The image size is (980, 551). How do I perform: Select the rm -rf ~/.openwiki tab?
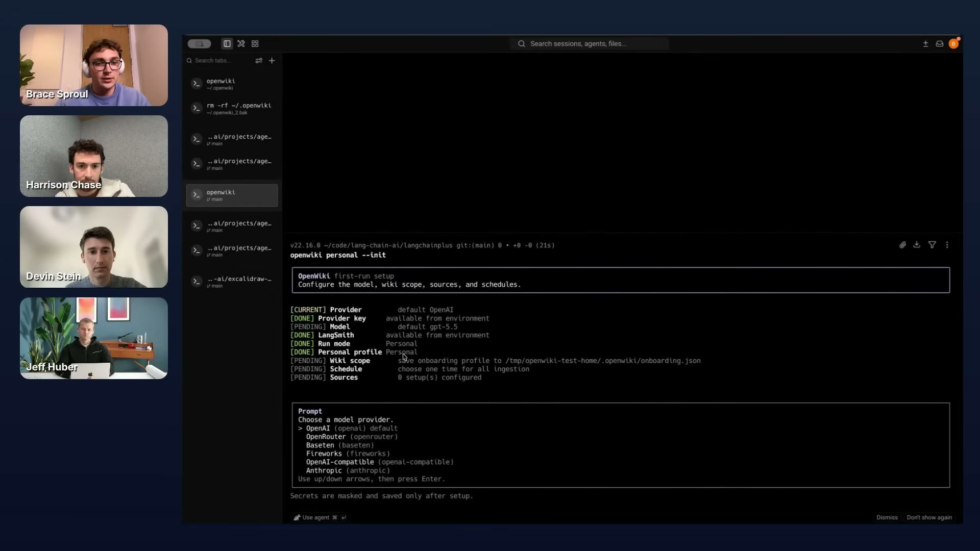point(232,108)
